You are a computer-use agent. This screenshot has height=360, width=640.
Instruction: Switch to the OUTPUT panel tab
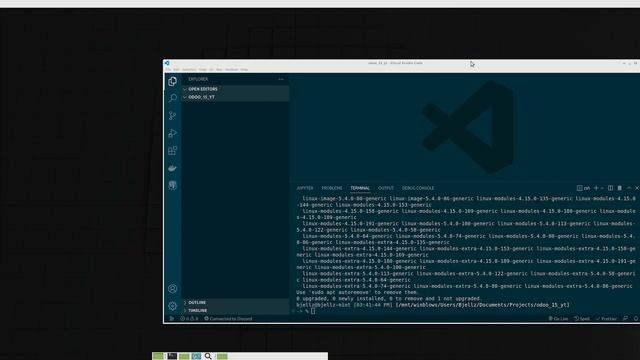(386, 188)
